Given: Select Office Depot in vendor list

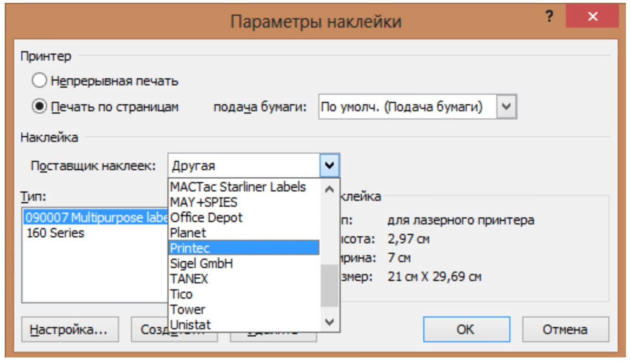Looking at the screenshot, I should pyautogui.click(x=206, y=217).
